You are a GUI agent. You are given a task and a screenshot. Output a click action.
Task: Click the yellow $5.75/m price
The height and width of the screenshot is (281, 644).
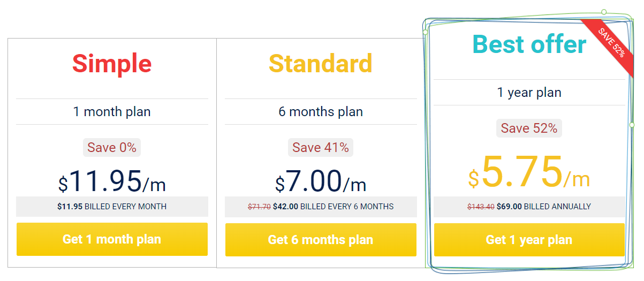click(x=529, y=171)
